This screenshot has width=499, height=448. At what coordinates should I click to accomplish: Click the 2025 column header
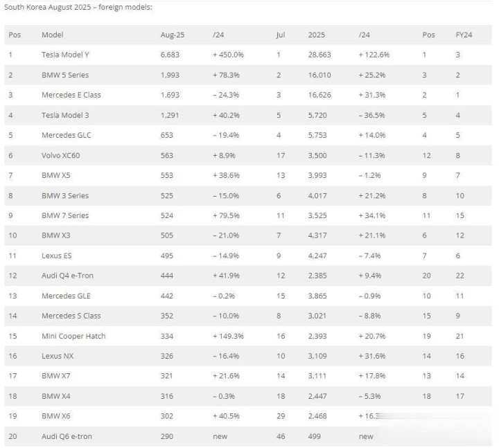(x=317, y=35)
